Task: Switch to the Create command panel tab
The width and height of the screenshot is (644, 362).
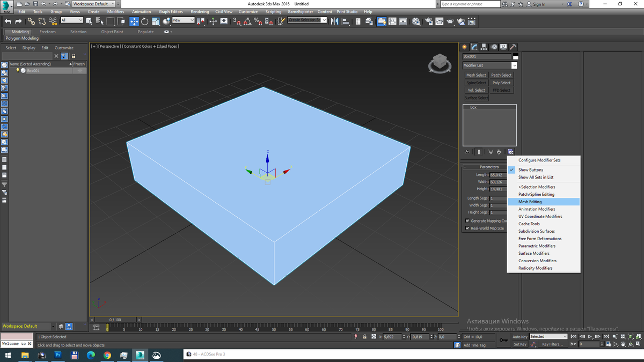Action: click(465, 47)
